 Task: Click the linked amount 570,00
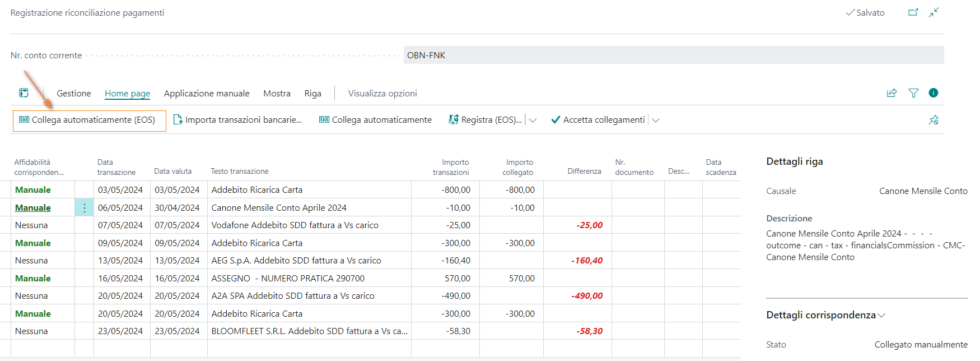(521, 279)
